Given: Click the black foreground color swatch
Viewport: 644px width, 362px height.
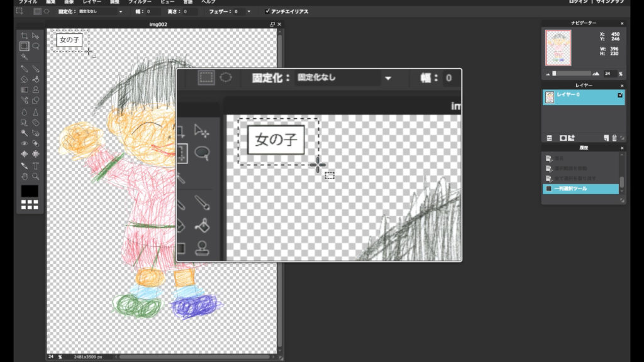Looking at the screenshot, I should click(30, 190).
